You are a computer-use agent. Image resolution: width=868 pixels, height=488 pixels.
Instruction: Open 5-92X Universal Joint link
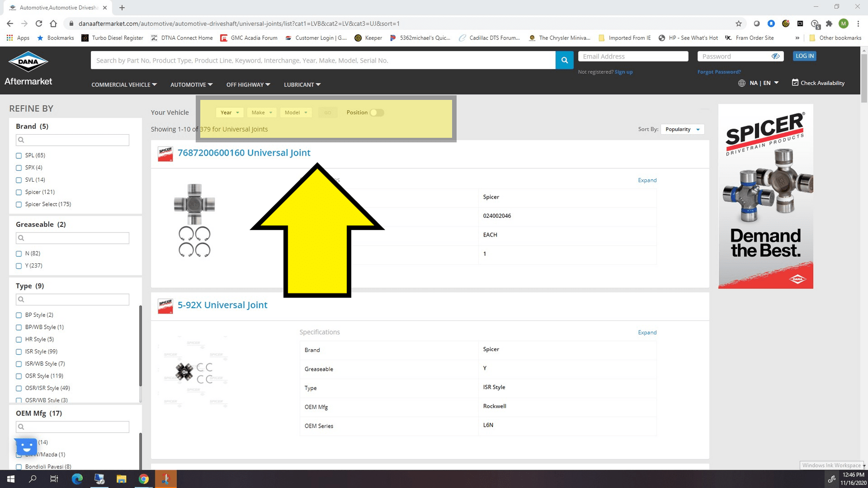coord(222,305)
